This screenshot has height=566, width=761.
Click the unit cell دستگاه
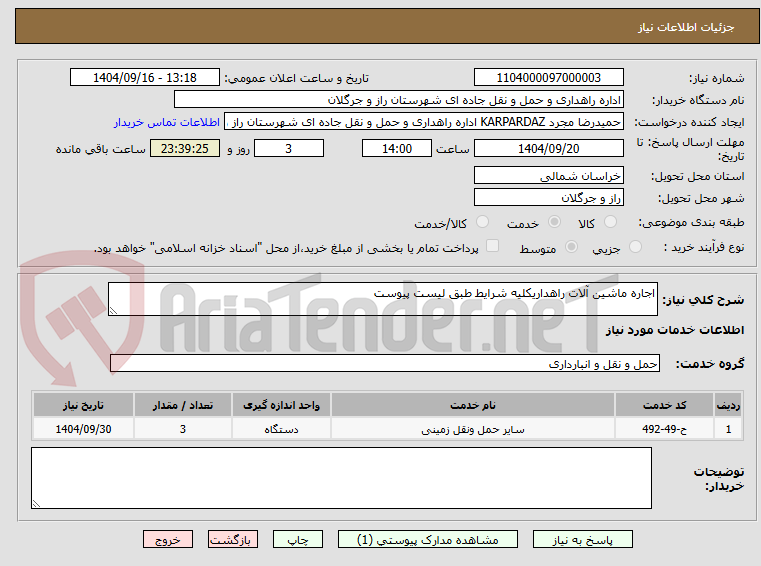[281, 429]
